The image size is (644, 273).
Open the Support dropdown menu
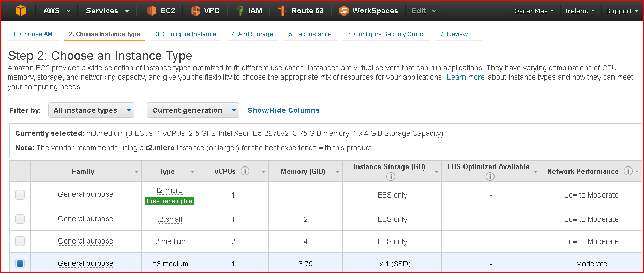click(x=622, y=11)
